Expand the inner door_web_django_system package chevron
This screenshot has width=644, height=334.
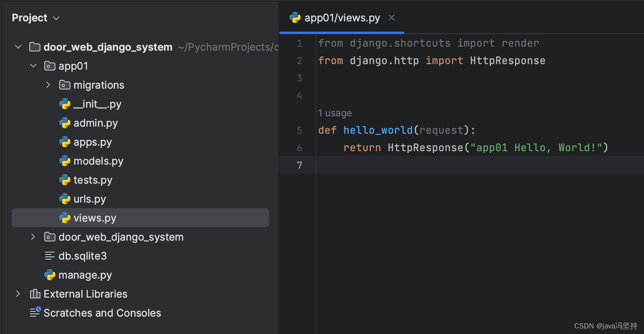click(x=33, y=237)
